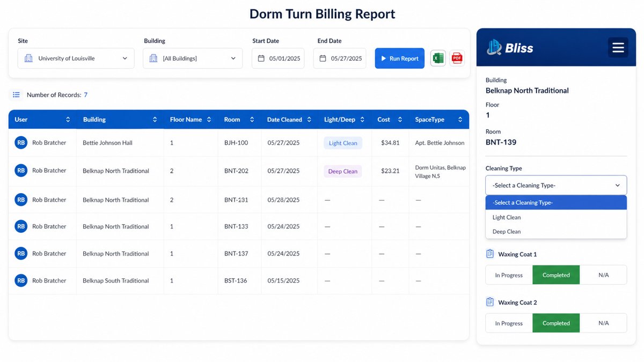Click Belknap North Traditional in side panel
The height and width of the screenshot is (362, 644).
point(527,91)
